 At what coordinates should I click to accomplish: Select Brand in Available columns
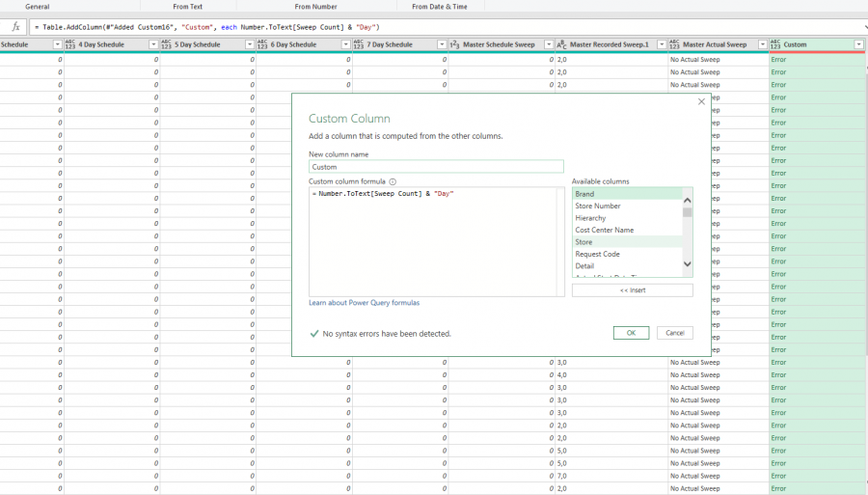point(627,194)
